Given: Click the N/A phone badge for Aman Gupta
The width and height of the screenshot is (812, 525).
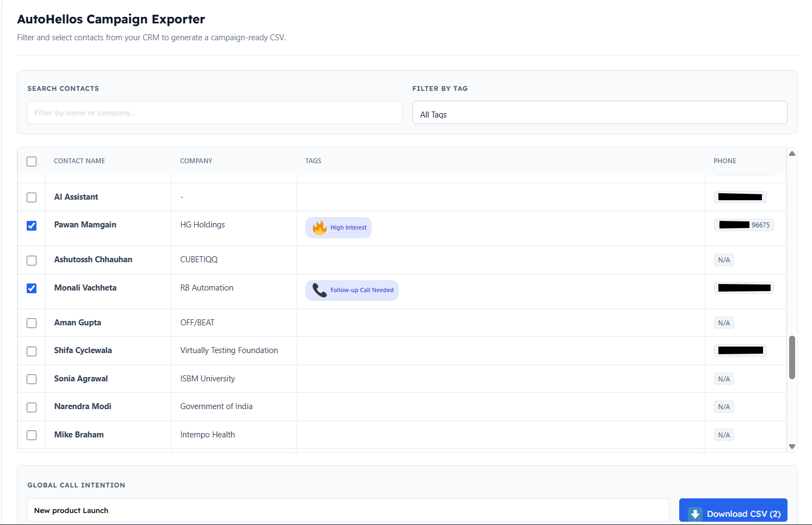Looking at the screenshot, I should [724, 323].
